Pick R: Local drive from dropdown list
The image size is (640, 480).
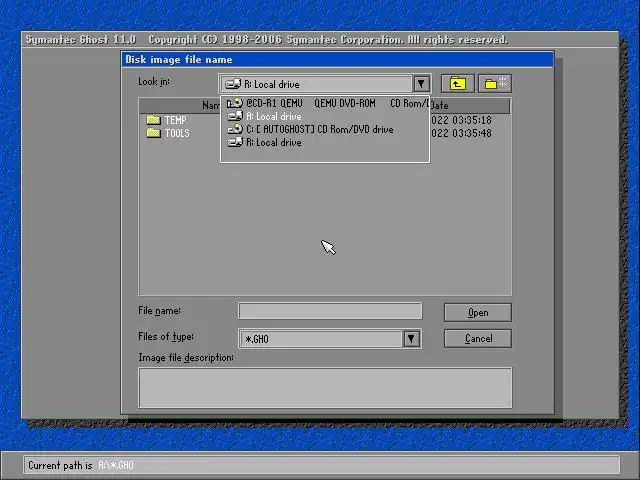click(325, 142)
